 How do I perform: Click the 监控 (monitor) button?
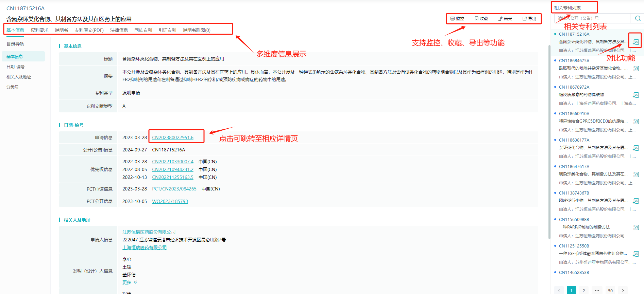(x=457, y=19)
